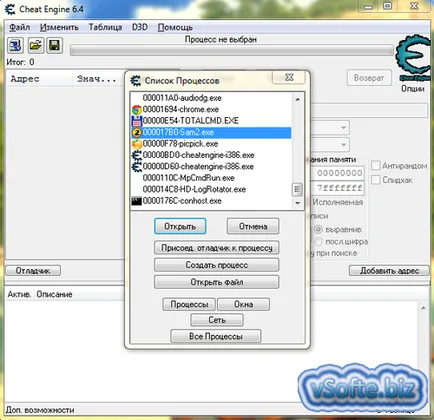Viewport: 434px width, 420px height.
Task: Open the D3D menu
Action: 140,27
